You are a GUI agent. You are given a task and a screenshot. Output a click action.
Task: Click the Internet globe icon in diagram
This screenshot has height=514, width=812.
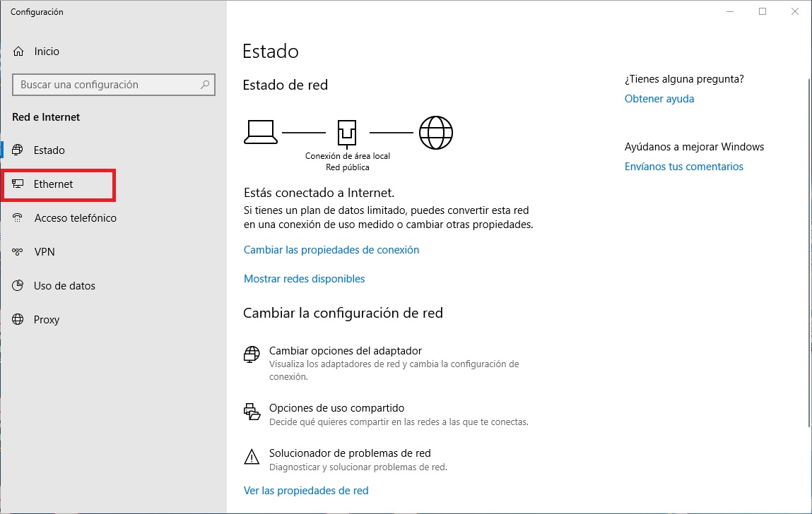(435, 133)
